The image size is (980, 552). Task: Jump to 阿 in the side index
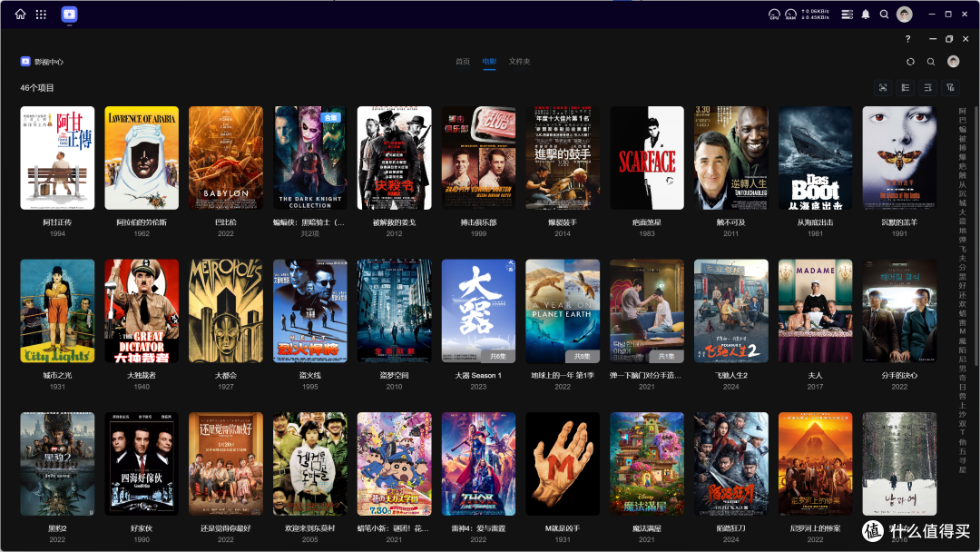[x=963, y=111]
